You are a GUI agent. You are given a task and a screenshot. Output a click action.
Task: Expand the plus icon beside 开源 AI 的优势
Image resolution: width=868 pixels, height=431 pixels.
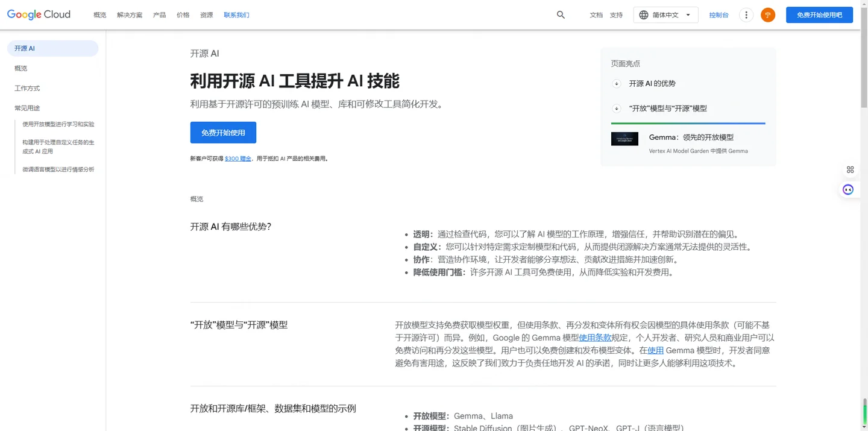616,84
